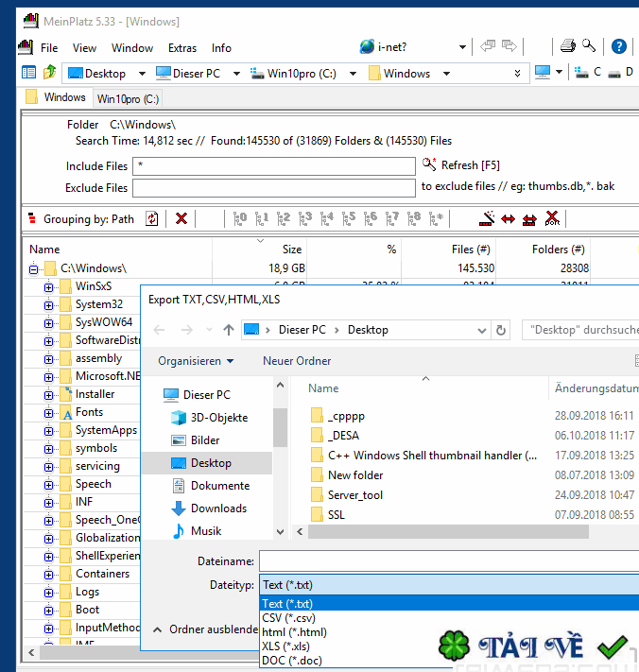Click the folder-up icon in the address toolbar

49,73
